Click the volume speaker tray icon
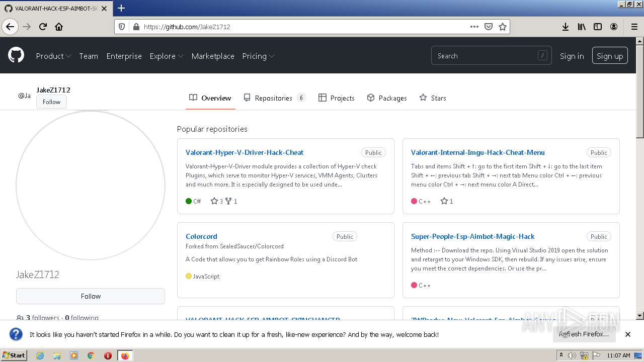 point(572,355)
